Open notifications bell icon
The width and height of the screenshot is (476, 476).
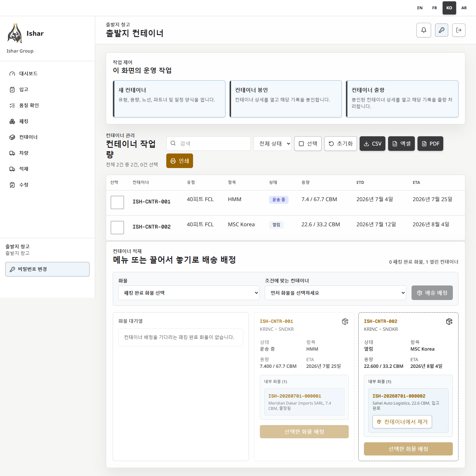[x=424, y=30]
